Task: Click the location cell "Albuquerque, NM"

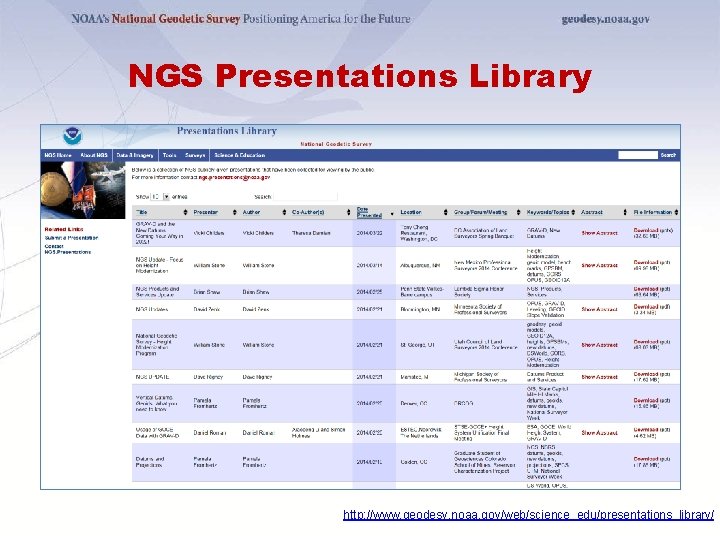Action: 420,265
